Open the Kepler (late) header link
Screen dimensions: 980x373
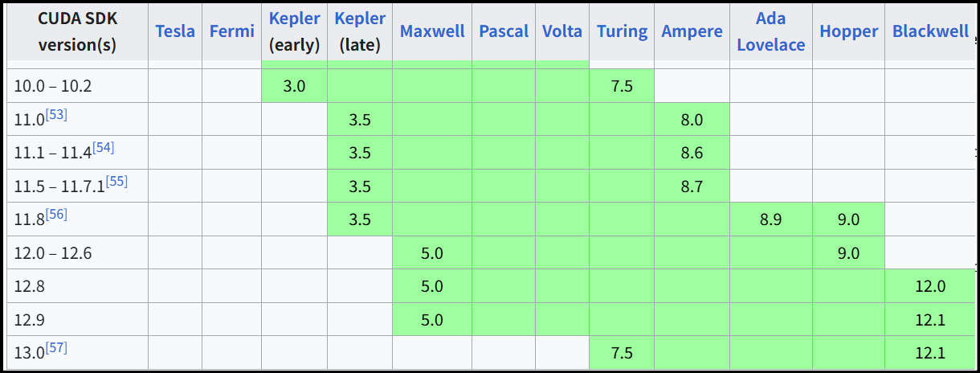(360, 18)
